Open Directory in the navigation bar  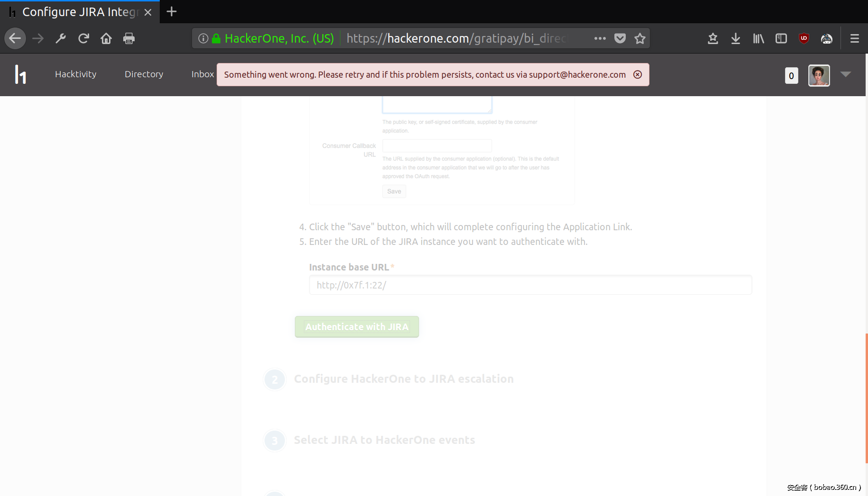point(144,74)
